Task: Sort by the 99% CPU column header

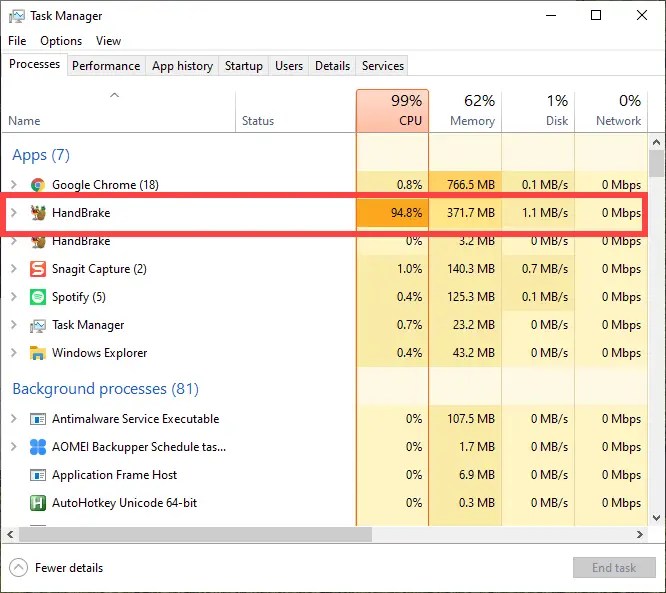Action: [x=392, y=111]
